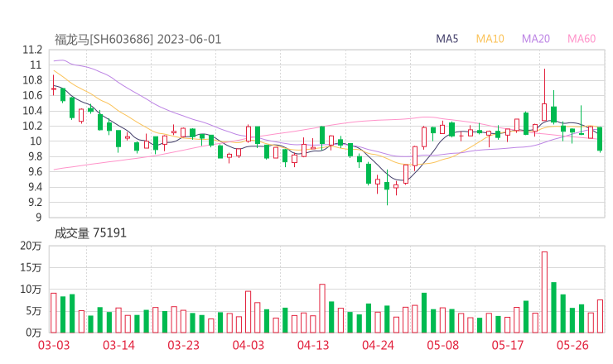Viewport: 613px width, 364px height.
Task: Click the 11.2 price axis label
Action: [32, 50]
